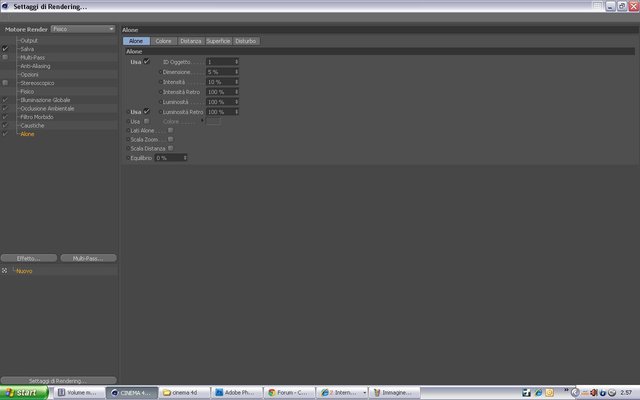The image size is (640, 400).
Task: Enable the Multi-Pass checkbox
Action: [x=5, y=57]
